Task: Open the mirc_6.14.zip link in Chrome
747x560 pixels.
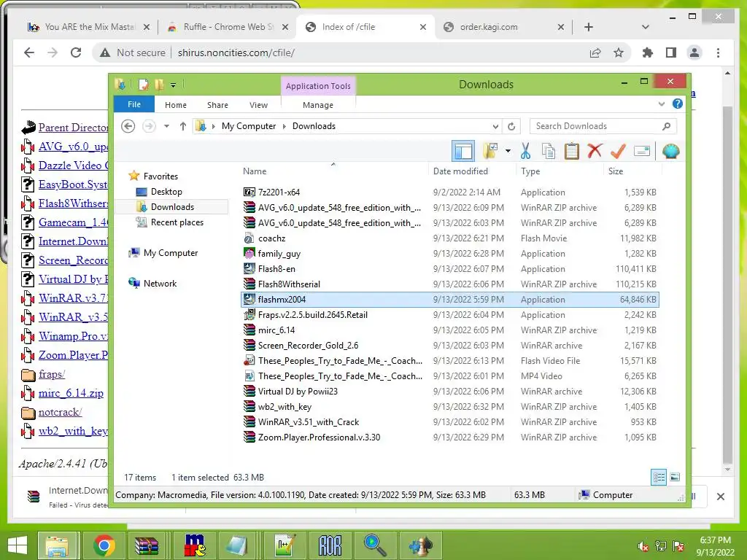Action: 71,393
